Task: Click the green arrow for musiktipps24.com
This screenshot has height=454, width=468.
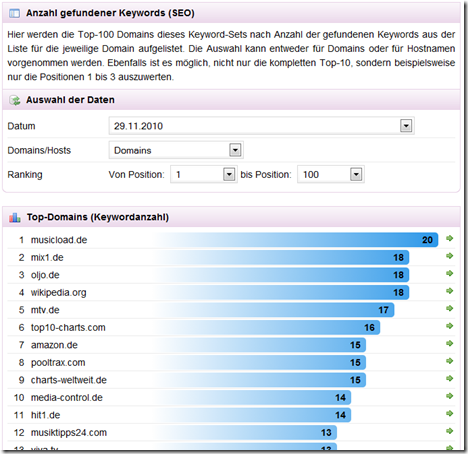Action: coord(450,431)
